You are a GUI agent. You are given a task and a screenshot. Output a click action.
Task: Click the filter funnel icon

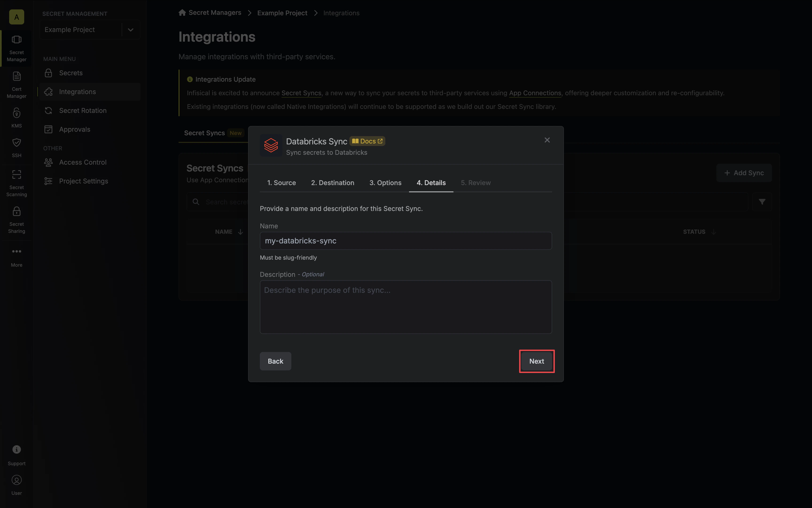762,202
